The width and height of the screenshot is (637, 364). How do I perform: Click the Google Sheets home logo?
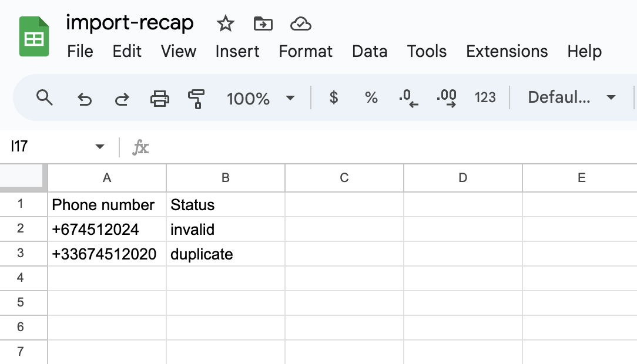tap(34, 36)
